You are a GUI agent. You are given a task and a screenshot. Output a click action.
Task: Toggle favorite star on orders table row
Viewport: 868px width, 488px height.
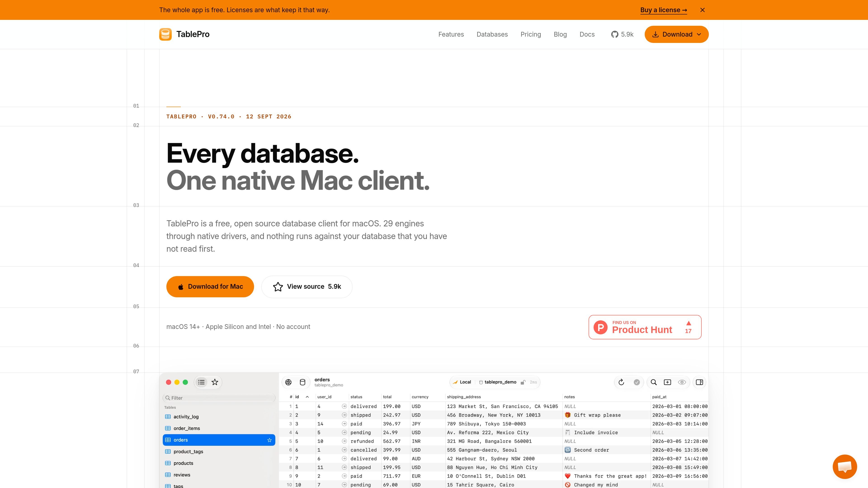coord(270,440)
